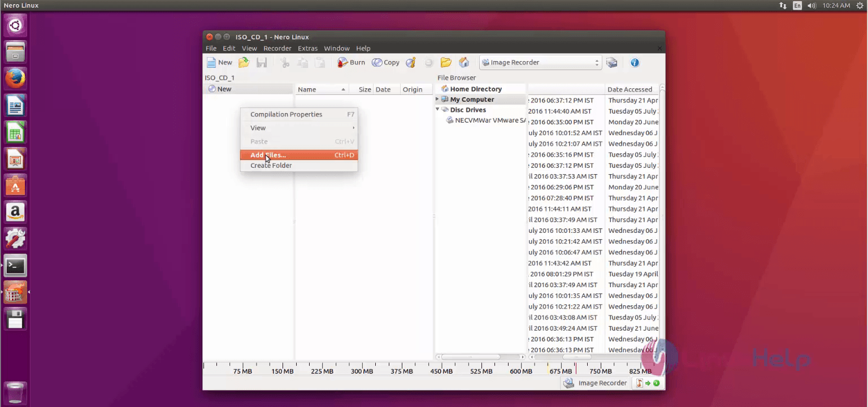Click the 'Tuesday 21 June' accessed cell
Screen dimensions: 868x407
coord(633,328)
